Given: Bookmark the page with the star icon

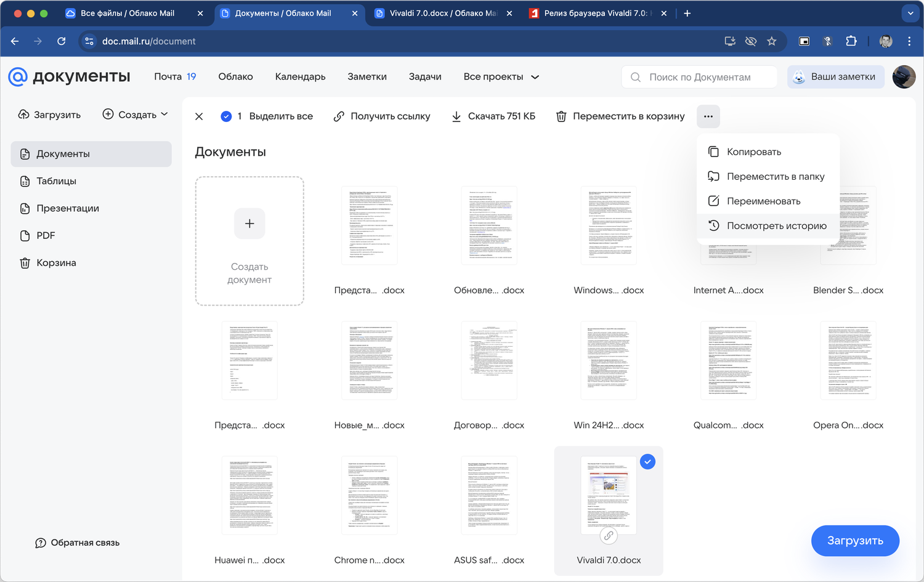Looking at the screenshot, I should pos(771,41).
